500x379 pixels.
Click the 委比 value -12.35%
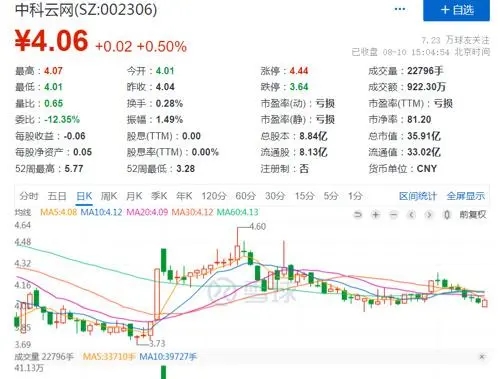coord(62,119)
